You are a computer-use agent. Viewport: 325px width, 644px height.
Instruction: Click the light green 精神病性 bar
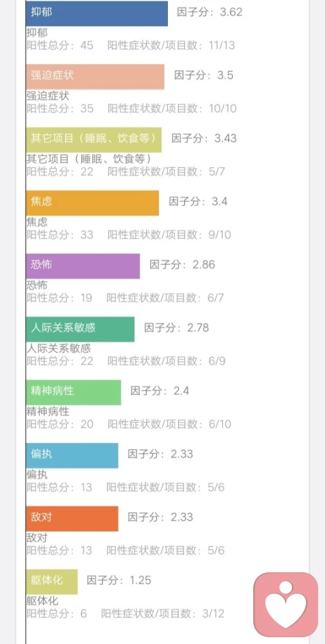tap(74, 392)
